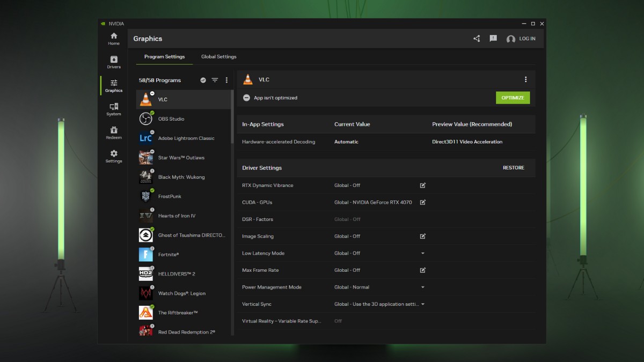Select Fortnite in program list
644x362 pixels.
click(x=184, y=254)
